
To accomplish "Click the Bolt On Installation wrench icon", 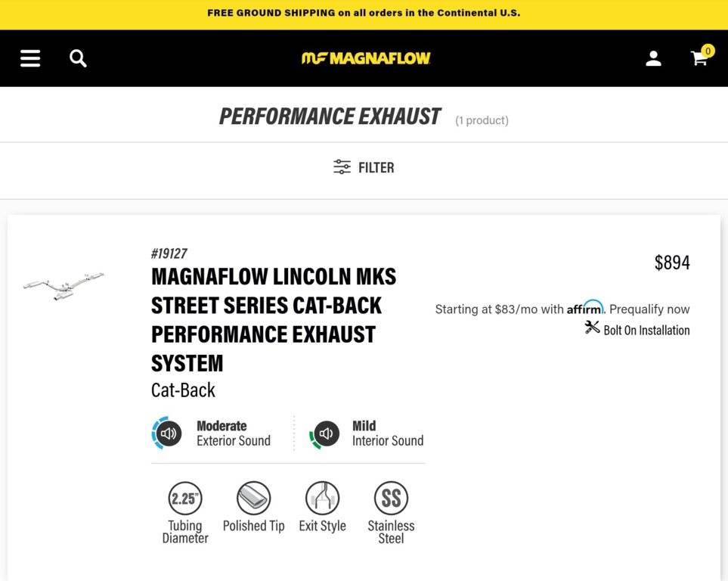I will (x=592, y=328).
